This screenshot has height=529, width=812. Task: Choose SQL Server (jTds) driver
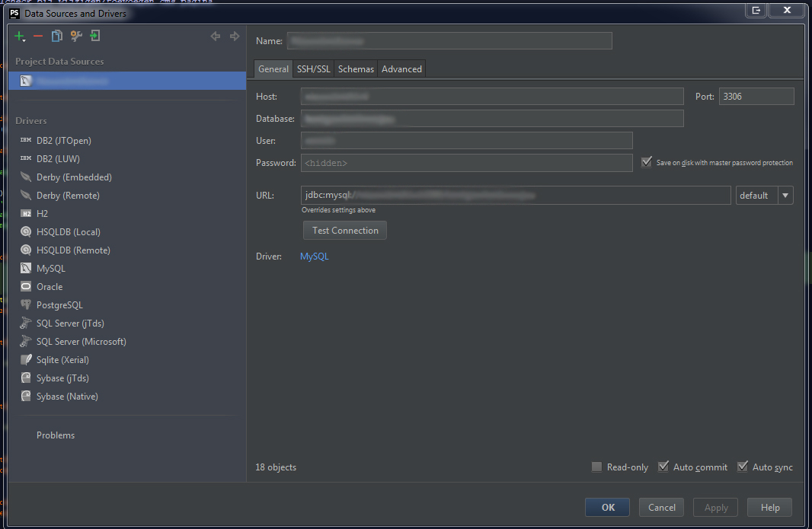tap(70, 323)
